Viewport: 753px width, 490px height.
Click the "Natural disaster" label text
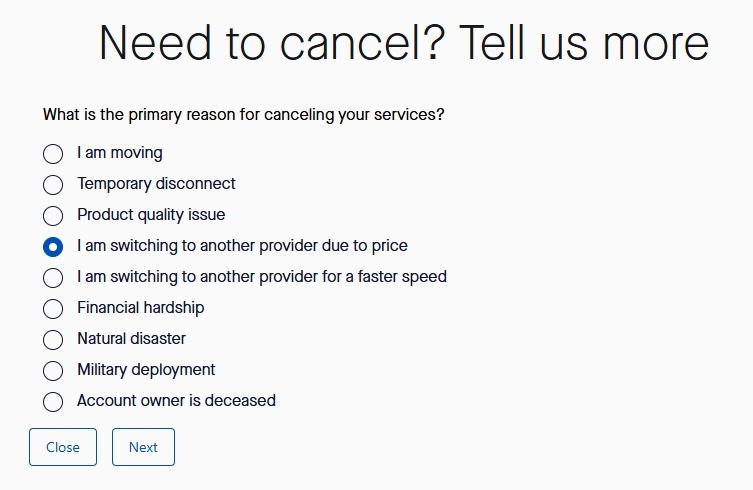point(131,339)
